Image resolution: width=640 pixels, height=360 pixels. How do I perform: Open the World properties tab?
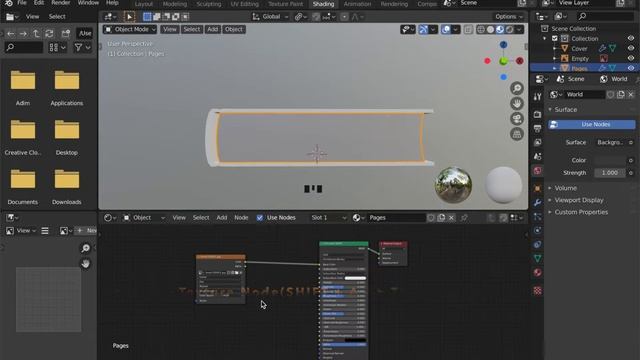click(538, 171)
